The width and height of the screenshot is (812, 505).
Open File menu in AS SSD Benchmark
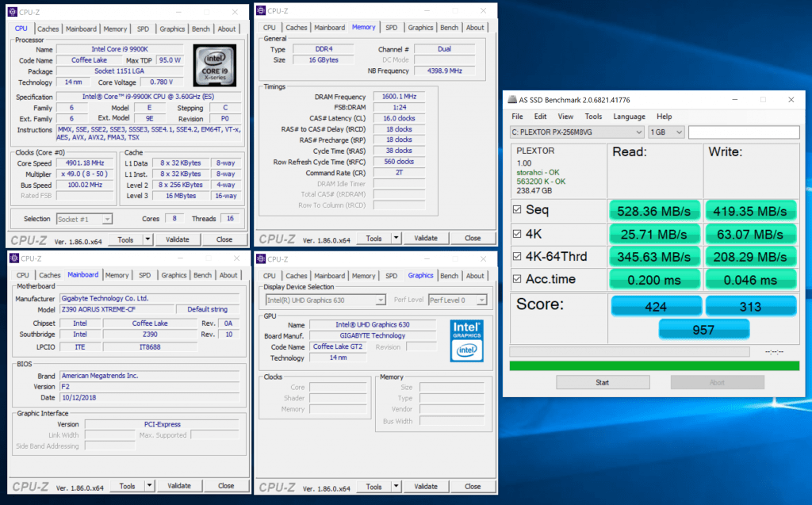point(517,117)
